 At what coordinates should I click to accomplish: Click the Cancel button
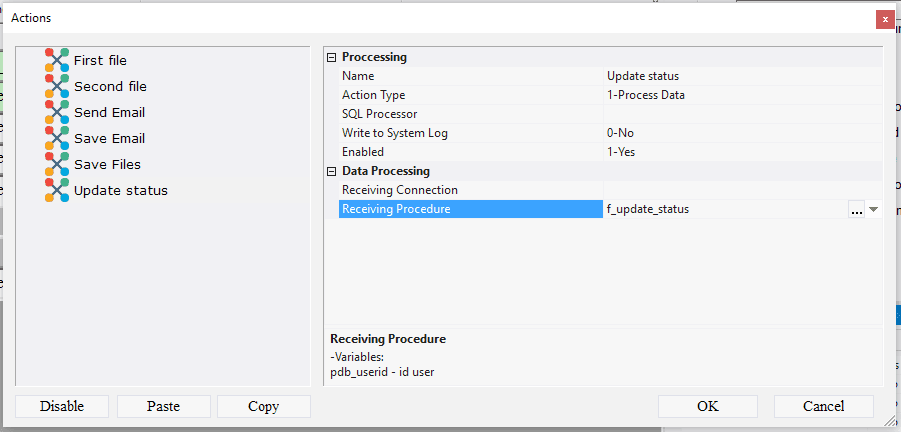click(823, 406)
